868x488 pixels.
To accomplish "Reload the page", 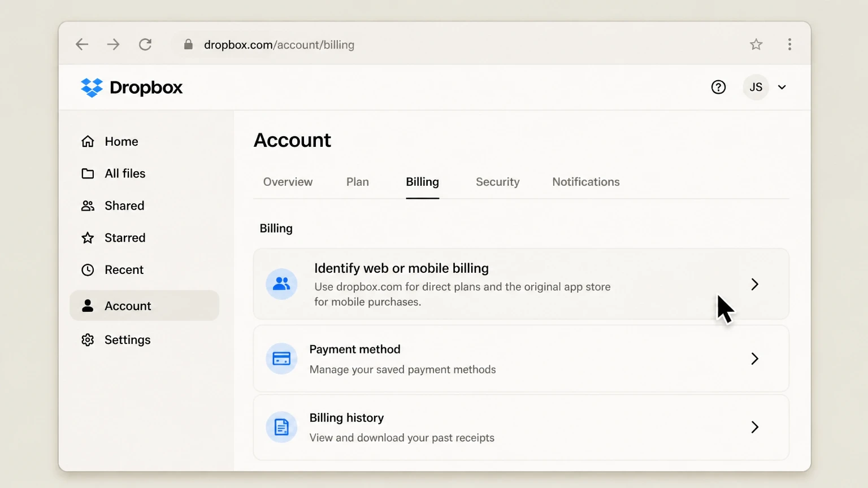I will 145,45.
